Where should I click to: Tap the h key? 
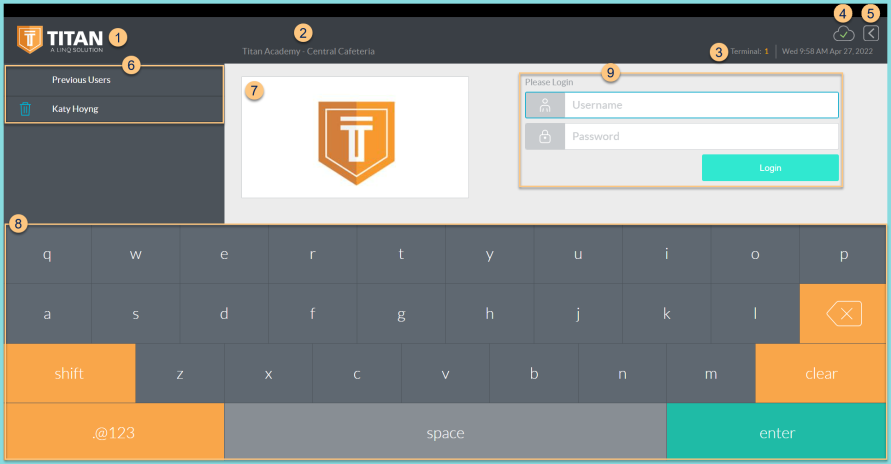490,313
